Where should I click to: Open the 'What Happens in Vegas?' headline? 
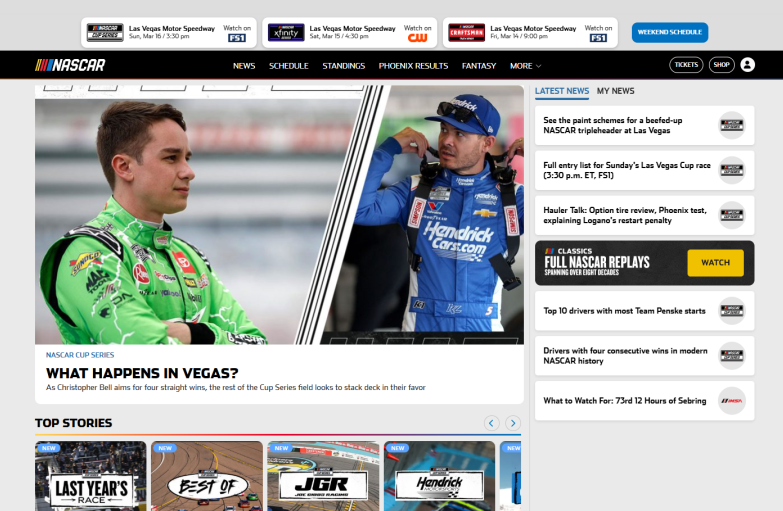[142, 373]
